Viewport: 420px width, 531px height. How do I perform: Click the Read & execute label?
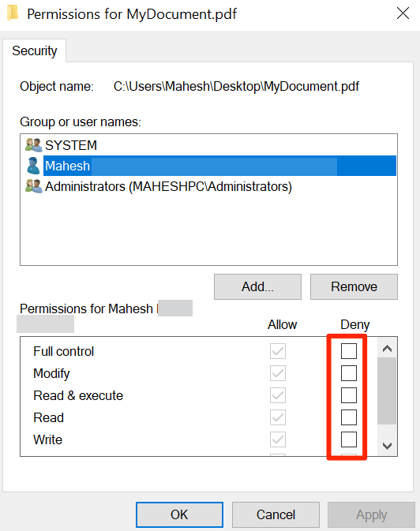[78, 395]
